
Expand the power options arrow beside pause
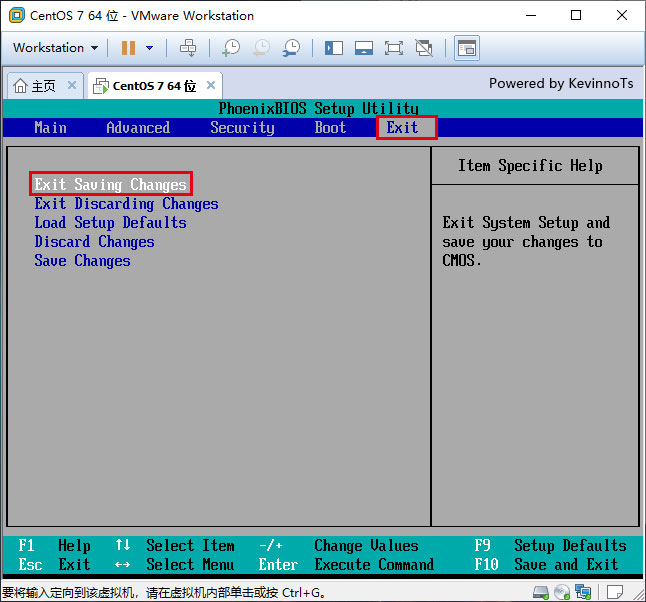tap(150, 48)
